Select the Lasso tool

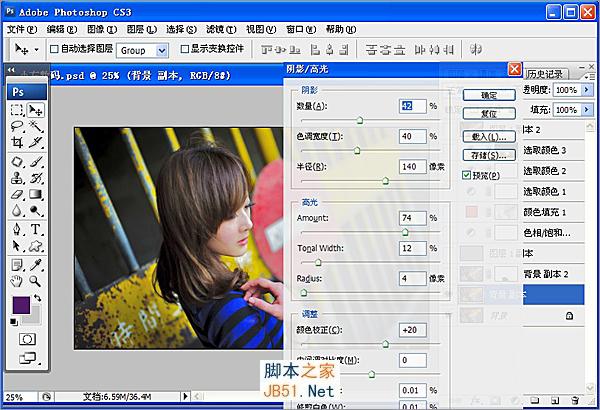click(17, 126)
